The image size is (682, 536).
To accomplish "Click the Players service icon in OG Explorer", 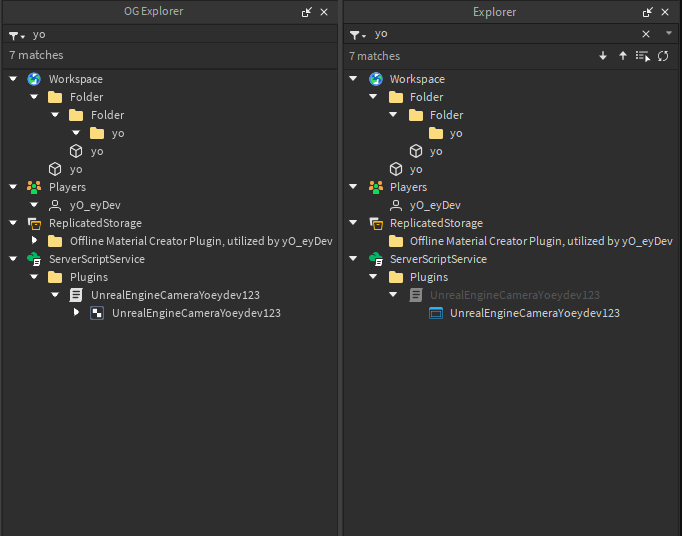I will tap(34, 187).
